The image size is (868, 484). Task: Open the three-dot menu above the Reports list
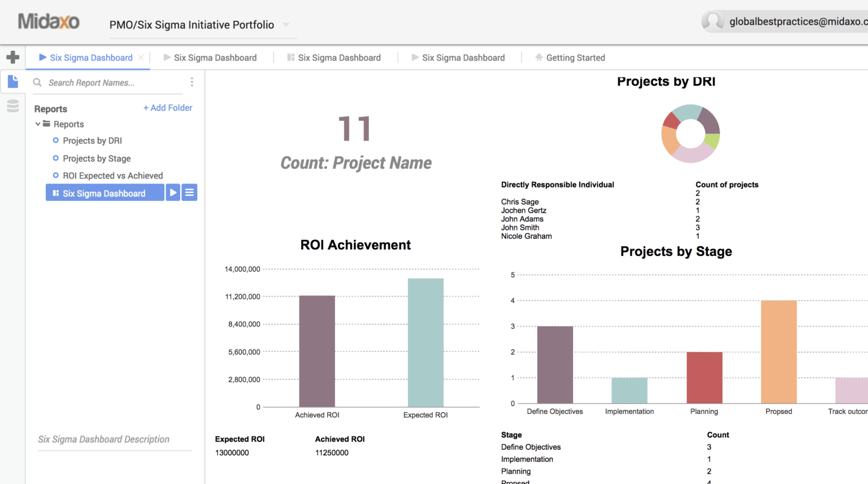[192, 82]
